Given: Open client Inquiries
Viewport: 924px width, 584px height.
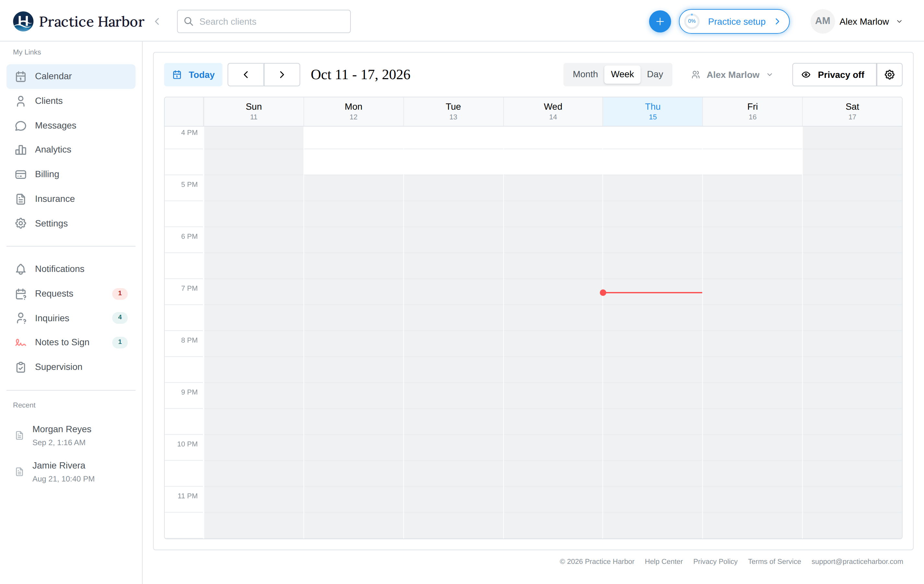Looking at the screenshot, I should pos(71,318).
